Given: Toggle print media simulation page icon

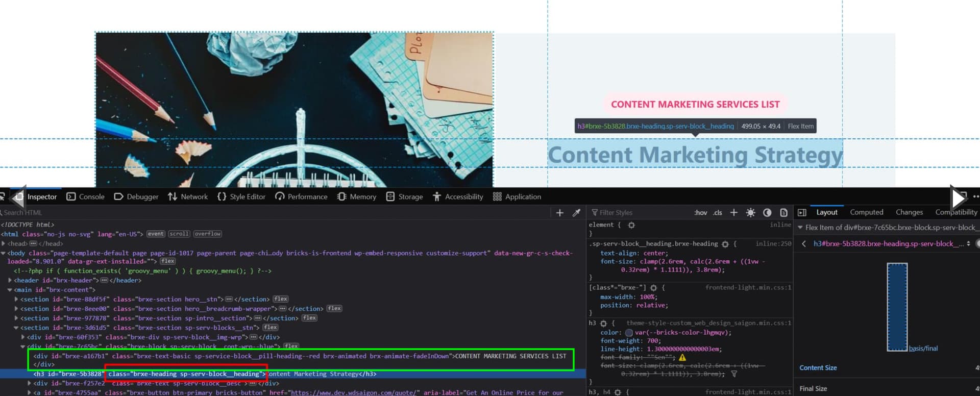Looking at the screenshot, I should coord(783,212).
